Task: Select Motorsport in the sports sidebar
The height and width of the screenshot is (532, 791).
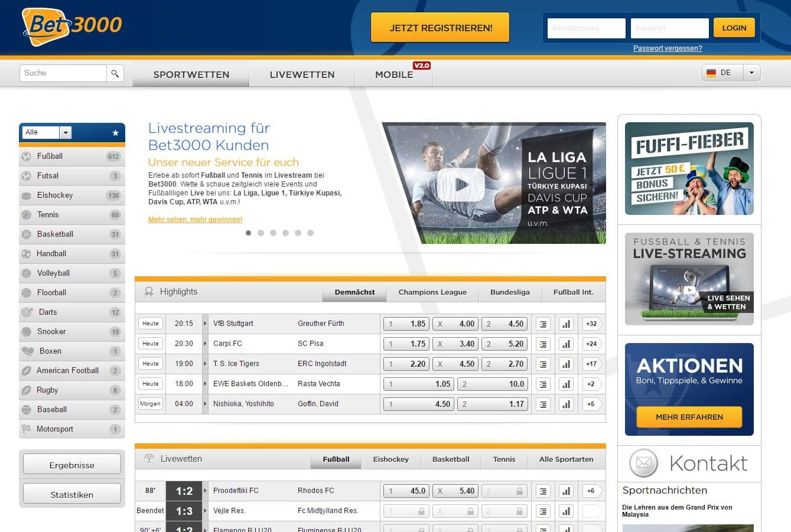Action: tap(72, 429)
